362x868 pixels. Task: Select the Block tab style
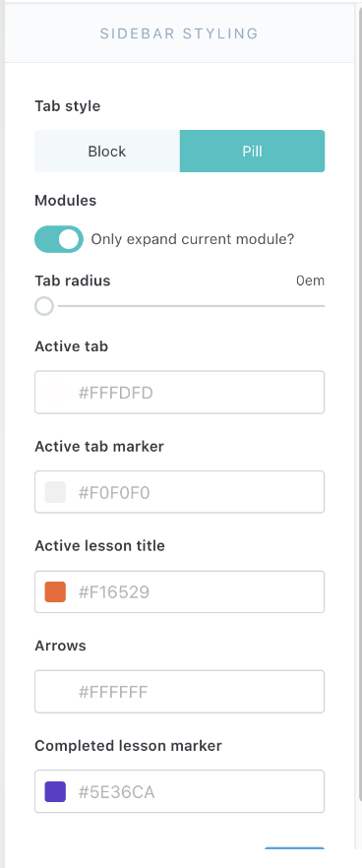pyautogui.click(x=107, y=152)
